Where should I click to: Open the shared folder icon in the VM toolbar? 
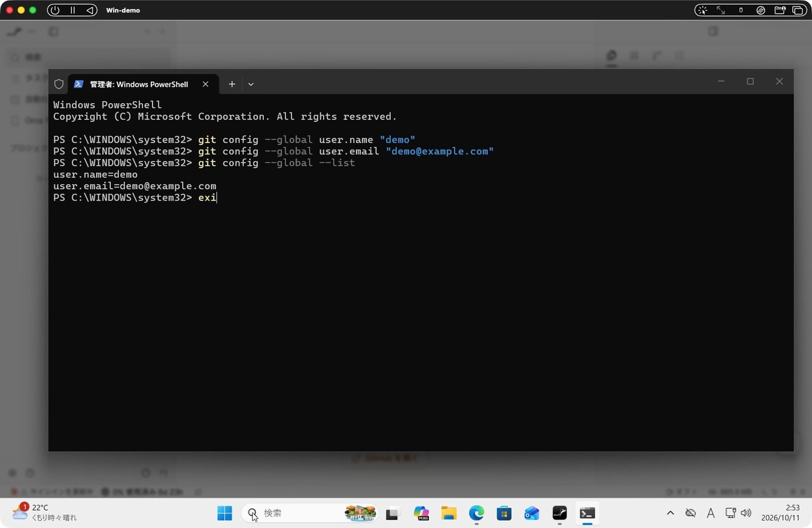pyautogui.click(x=780, y=10)
